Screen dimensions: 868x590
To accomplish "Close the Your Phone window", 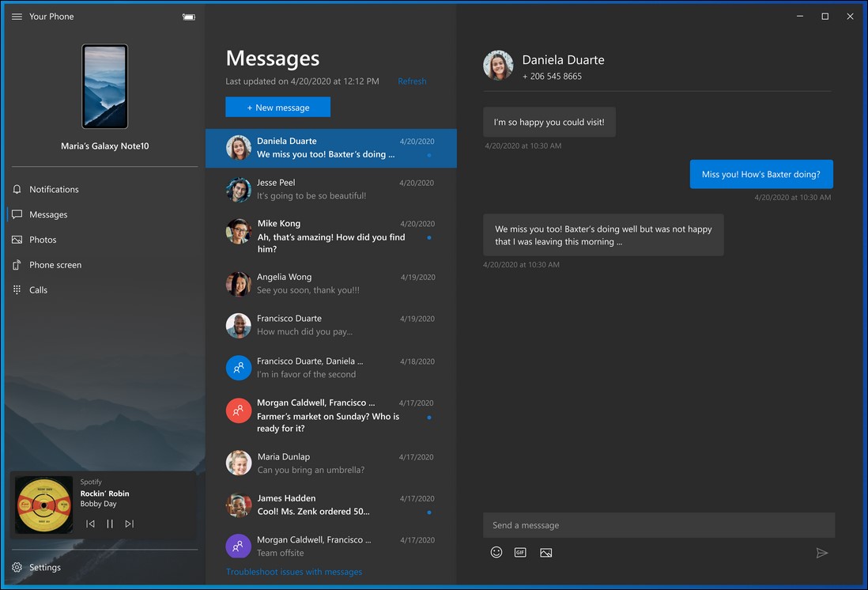I will pos(851,17).
